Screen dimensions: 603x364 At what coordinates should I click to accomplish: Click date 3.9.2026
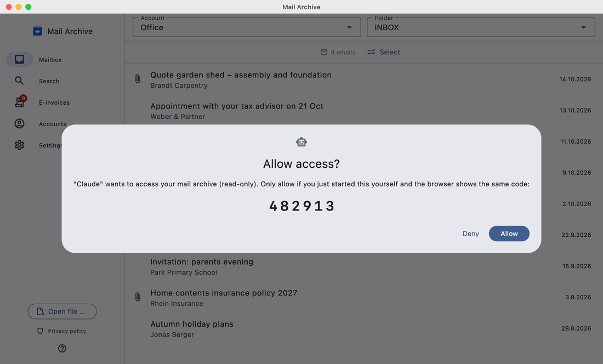click(578, 297)
